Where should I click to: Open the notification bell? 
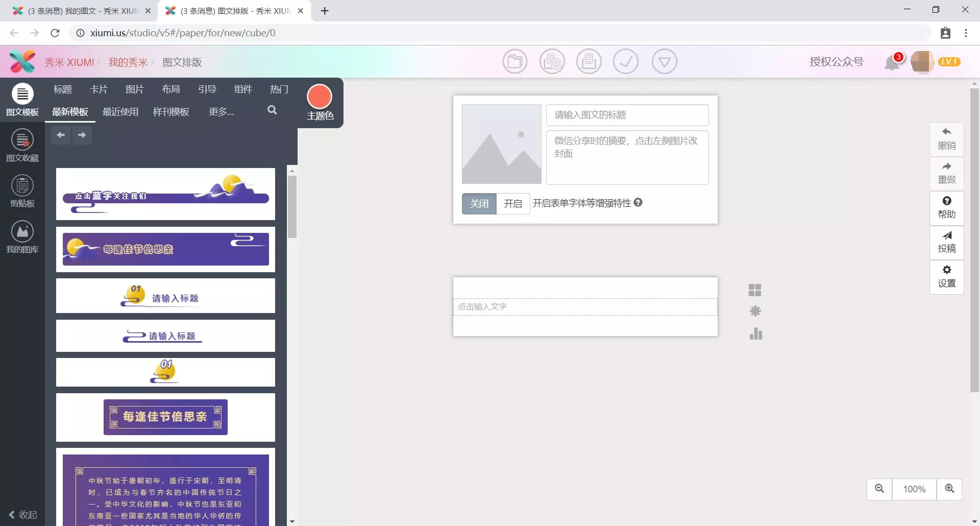click(892, 62)
